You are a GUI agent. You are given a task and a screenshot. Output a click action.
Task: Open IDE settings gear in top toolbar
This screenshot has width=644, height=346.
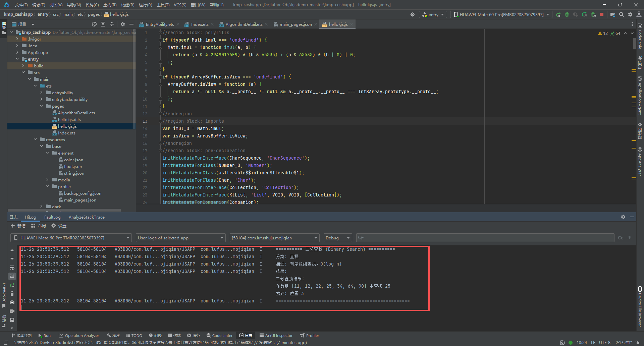point(630,15)
